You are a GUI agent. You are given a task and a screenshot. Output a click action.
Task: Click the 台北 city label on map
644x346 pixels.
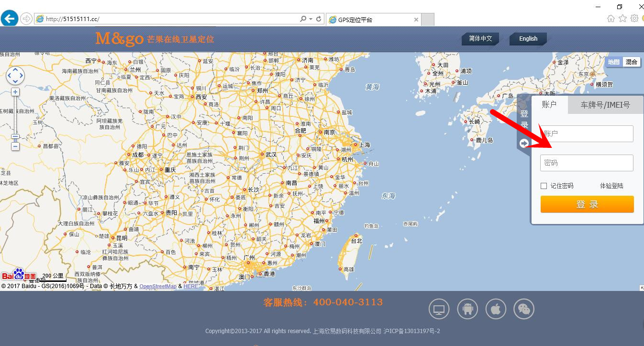(x=357, y=241)
